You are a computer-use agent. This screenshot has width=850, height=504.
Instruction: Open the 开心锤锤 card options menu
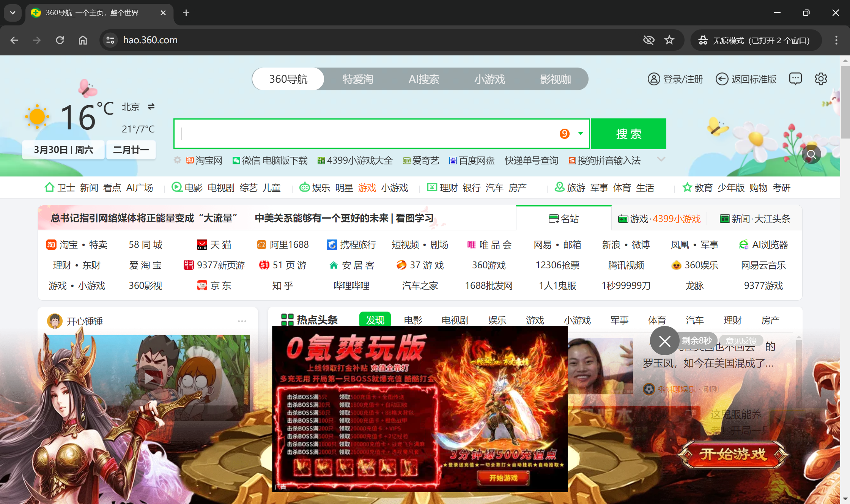pyautogui.click(x=242, y=321)
